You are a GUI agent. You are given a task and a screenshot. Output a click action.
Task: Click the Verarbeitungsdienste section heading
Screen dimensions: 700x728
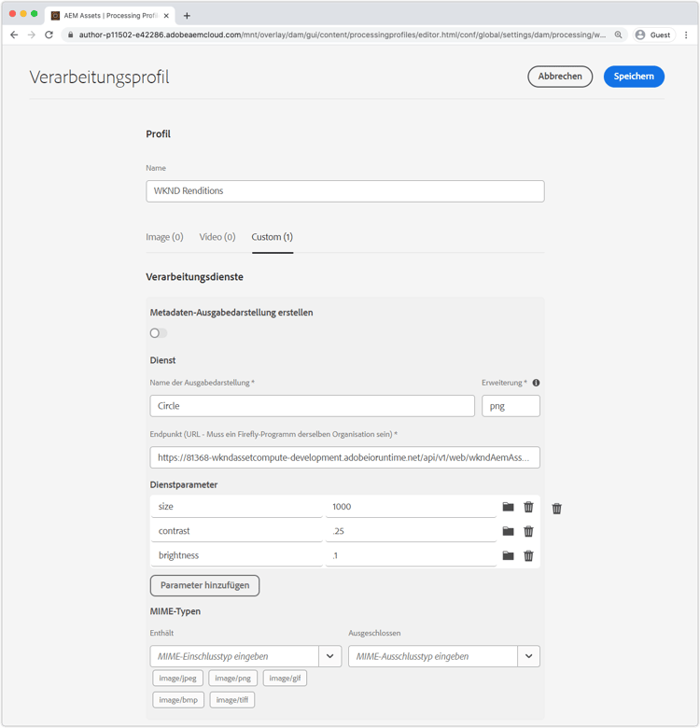click(x=194, y=276)
